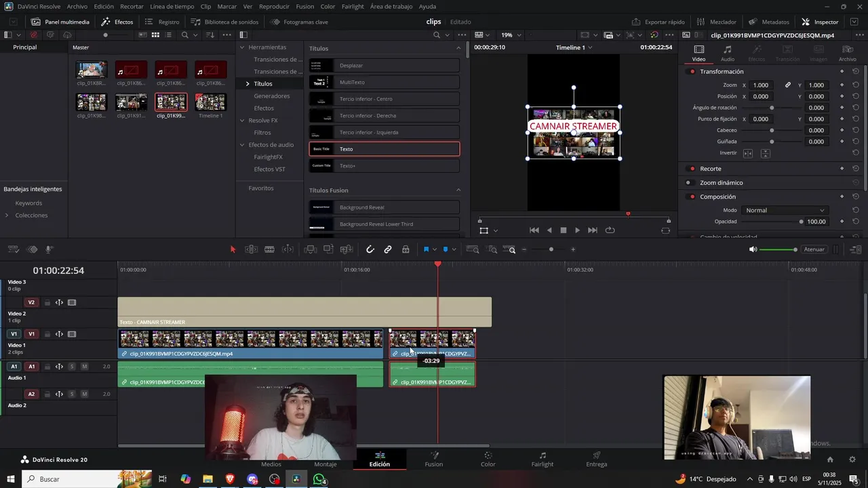Open Modo Normal composite dropdown

[x=785, y=210]
